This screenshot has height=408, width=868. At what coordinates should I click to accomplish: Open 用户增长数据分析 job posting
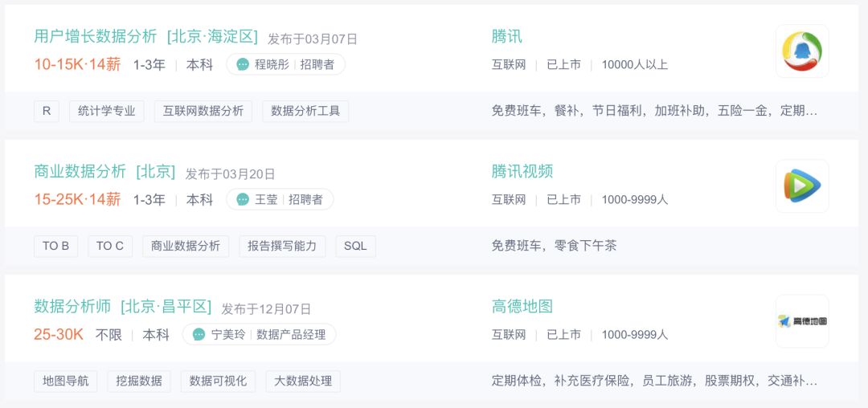pyautogui.click(x=96, y=37)
